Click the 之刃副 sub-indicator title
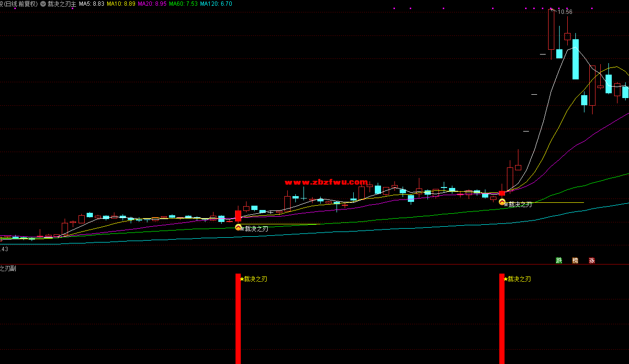Viewport: 629px width, 364px height. pos(8,269)
